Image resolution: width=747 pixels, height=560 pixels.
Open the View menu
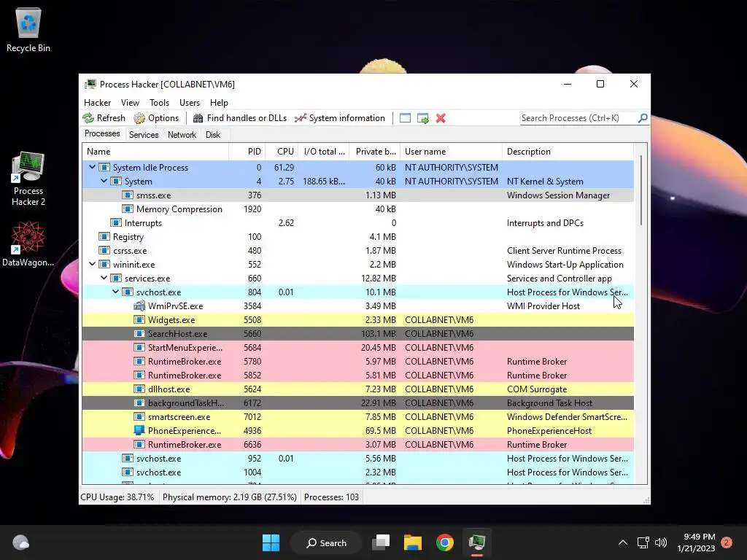(x=130, y=102)
